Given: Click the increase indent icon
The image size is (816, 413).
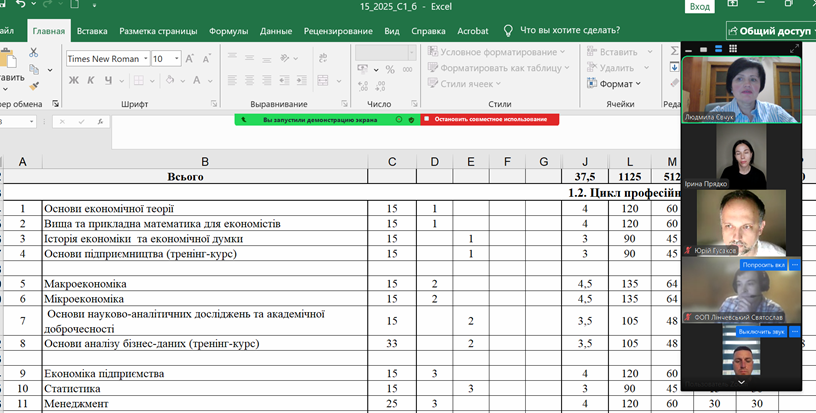Looking at the screenshot, I should point(301,81).
